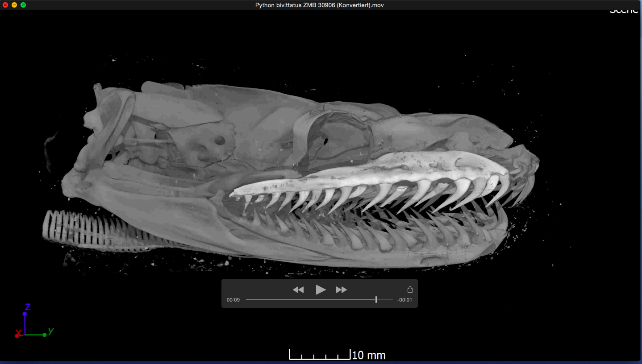Viewport: 642px width, 364px height.
Task: Click the playhead on the timeline
Action: [376, 300]
